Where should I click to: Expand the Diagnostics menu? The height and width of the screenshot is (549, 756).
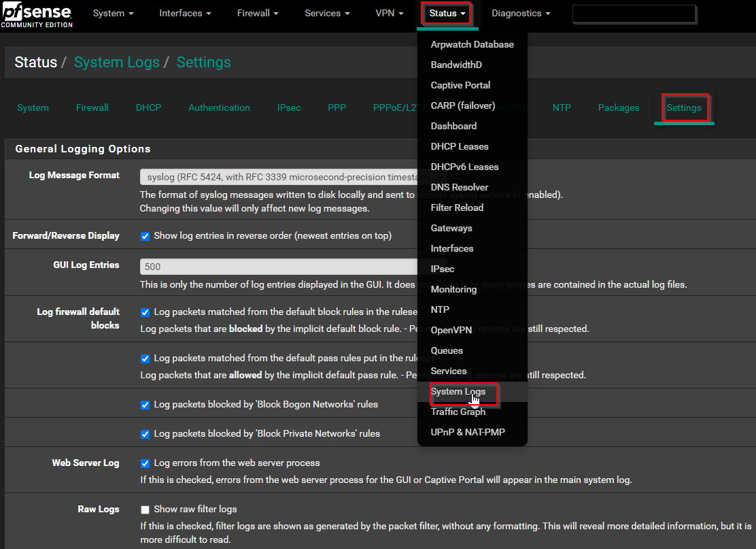point(520,12)
